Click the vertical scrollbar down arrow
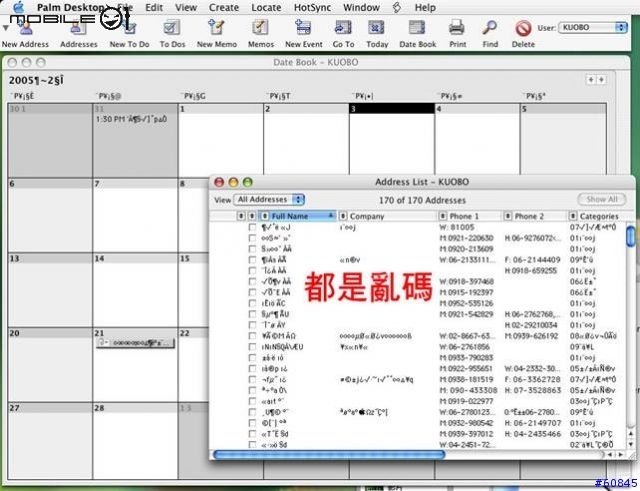 [x=631, y=444]
